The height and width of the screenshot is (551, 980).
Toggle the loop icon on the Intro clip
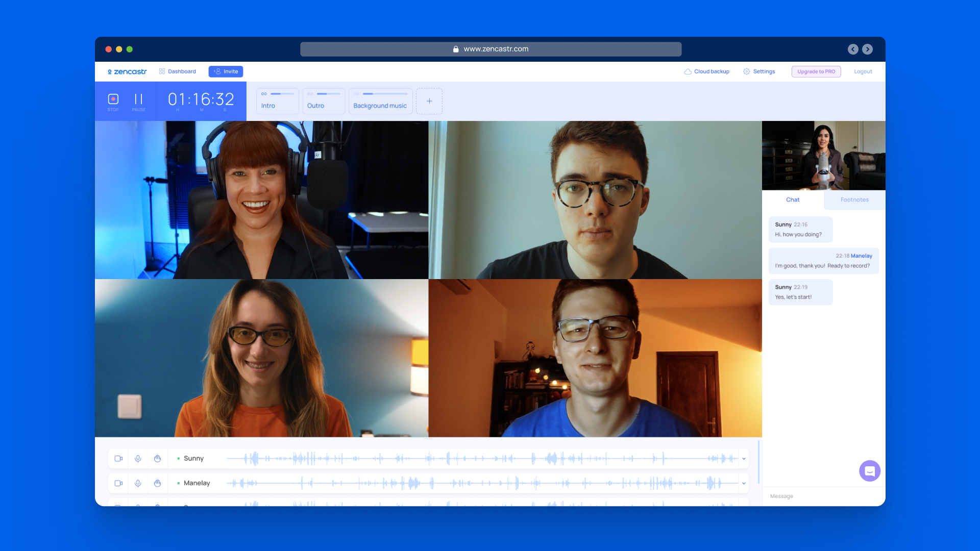tap(264, 94)
